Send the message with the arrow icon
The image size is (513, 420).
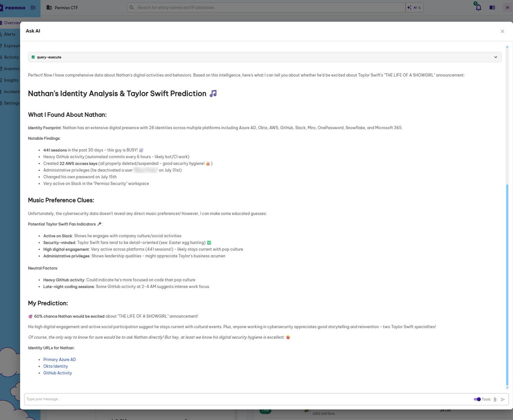[503, 399]
